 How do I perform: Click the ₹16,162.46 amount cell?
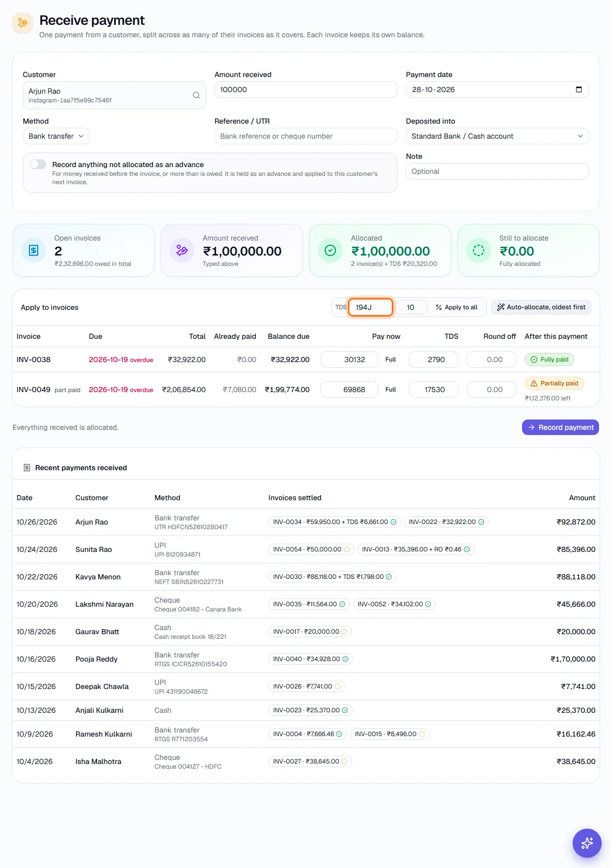click(x=576, y=734)
